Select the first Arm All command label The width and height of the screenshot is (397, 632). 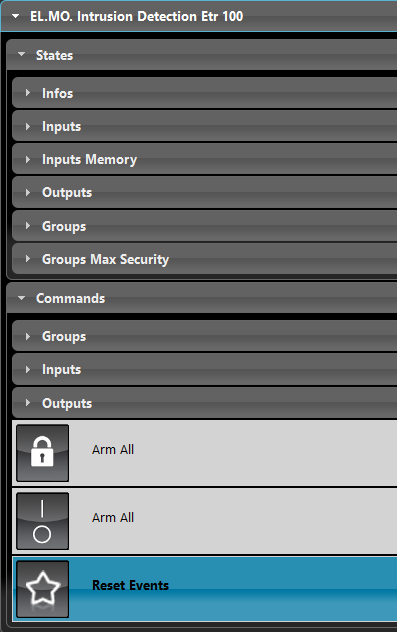click(x=113, y=449)
